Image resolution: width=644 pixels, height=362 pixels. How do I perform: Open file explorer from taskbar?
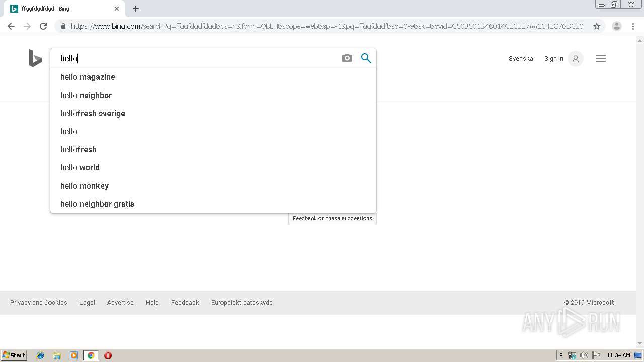(x=57, y=355)
